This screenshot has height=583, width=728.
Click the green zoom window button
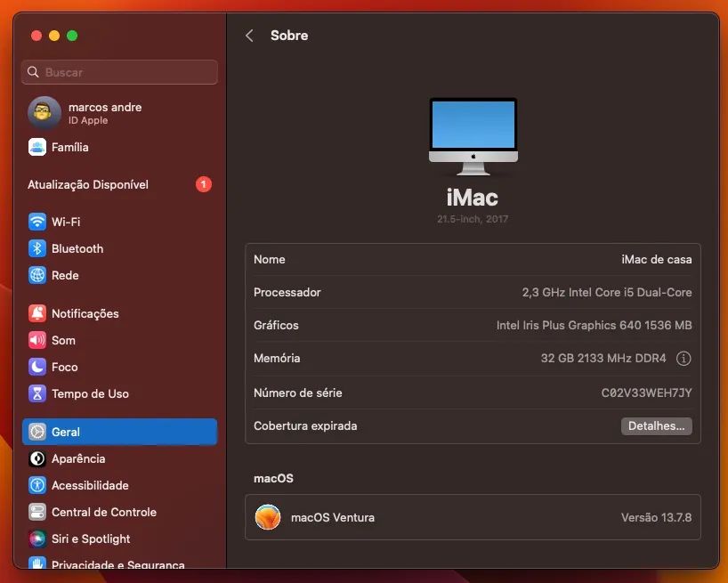72,36
